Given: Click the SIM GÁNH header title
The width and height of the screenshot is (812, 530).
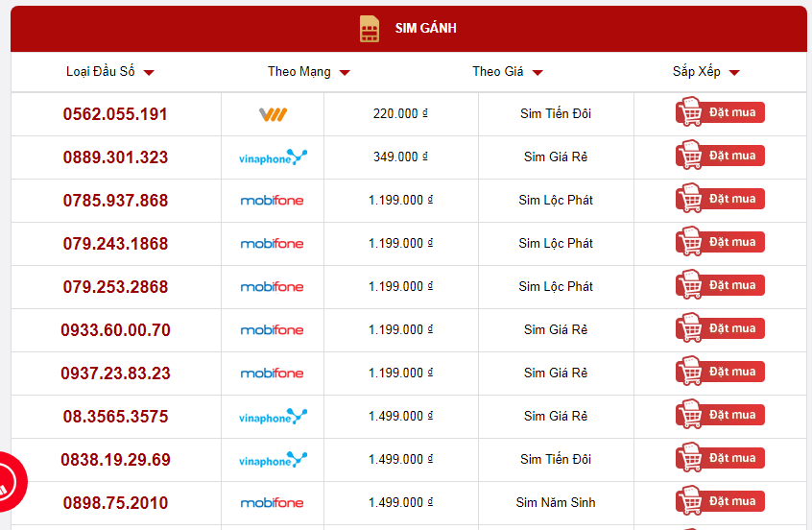Looking at the screenshot, I should 426,28.
